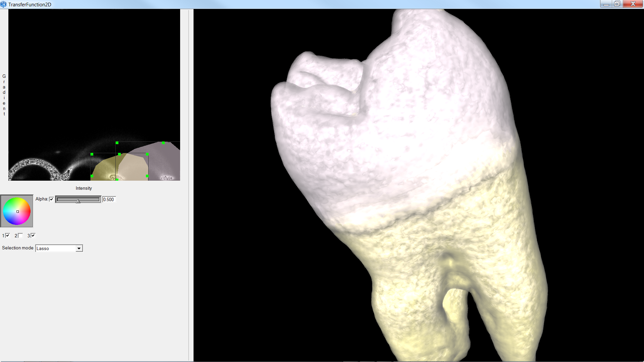Select top-right green handle of yellow region box
Image resolution: width=644 pixels, height=362 pixels.
tap(147, 154)
